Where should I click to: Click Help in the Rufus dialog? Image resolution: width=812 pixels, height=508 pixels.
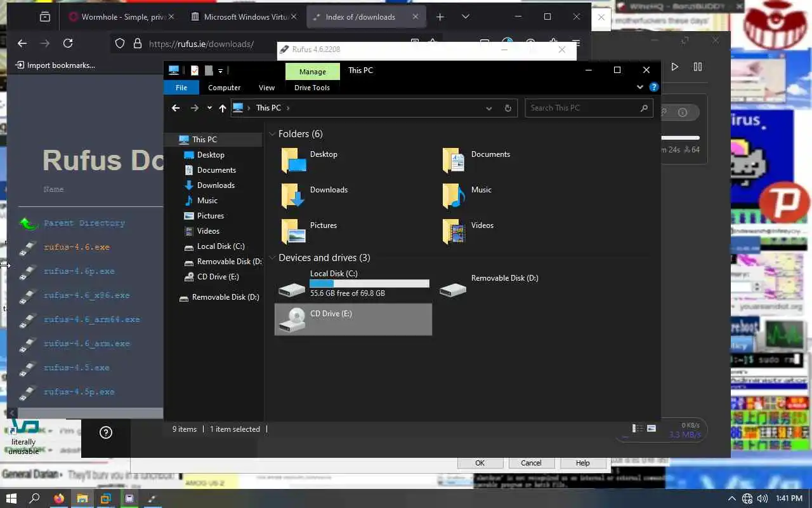click(x=582, y=463)
